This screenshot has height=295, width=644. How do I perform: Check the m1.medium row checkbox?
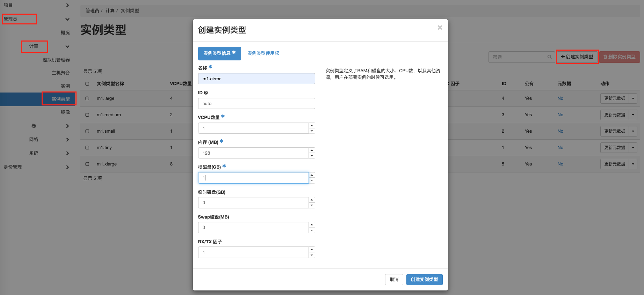pyautogui.click(x=87, y=115)
